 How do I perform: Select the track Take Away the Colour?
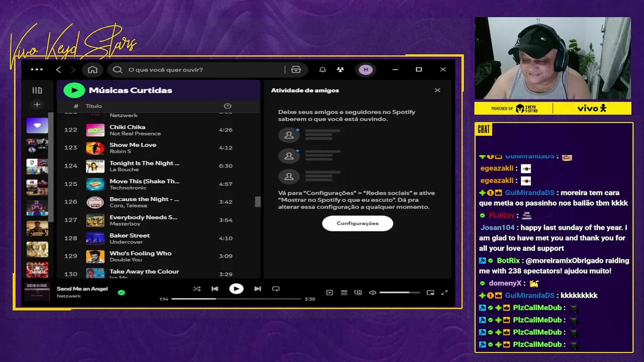click(x=144, y=271)
